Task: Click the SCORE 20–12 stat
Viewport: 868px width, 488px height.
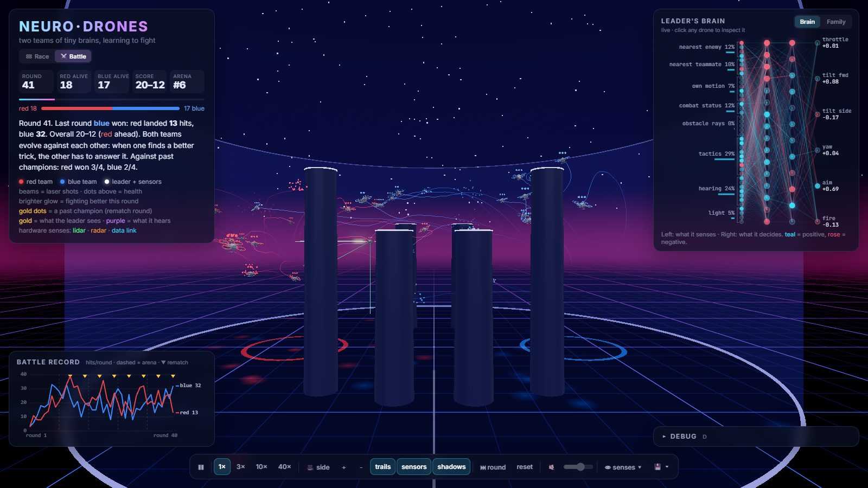Action: click(x=150, y=81)
